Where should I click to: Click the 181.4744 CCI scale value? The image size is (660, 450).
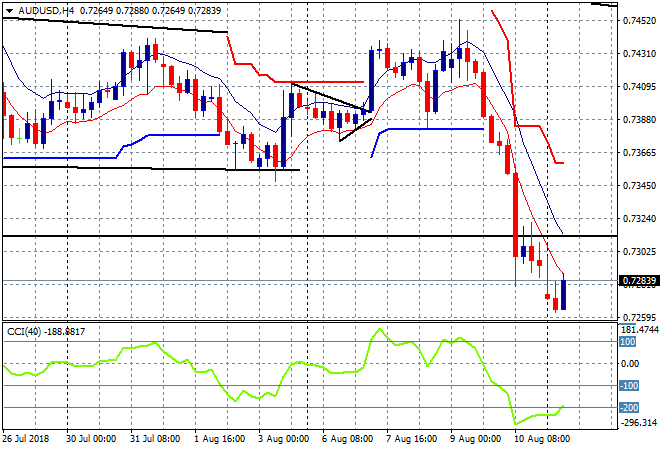click(640, 330)
